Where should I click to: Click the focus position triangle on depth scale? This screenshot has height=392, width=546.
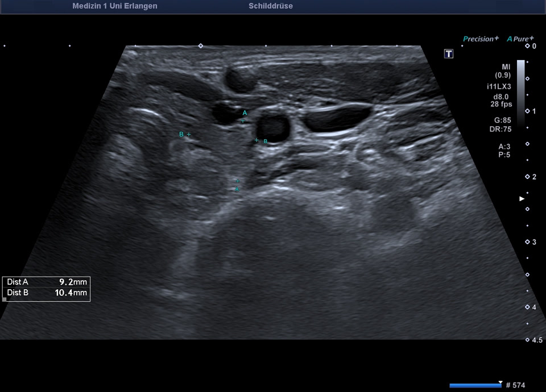click(x=522, y=199)
